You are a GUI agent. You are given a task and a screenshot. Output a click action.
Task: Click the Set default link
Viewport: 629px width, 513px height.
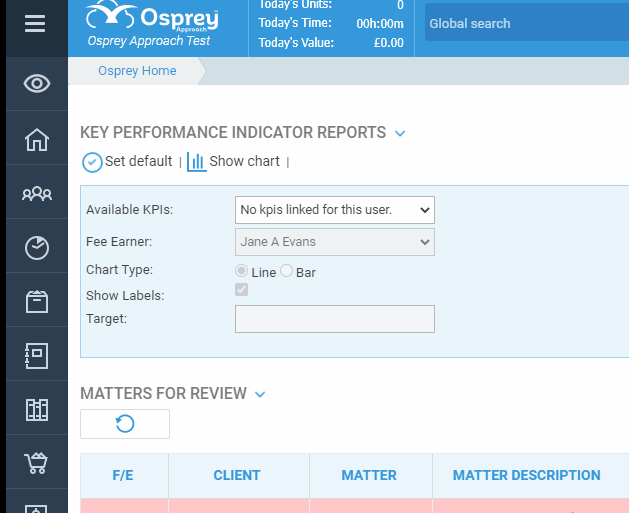point(138,161)
